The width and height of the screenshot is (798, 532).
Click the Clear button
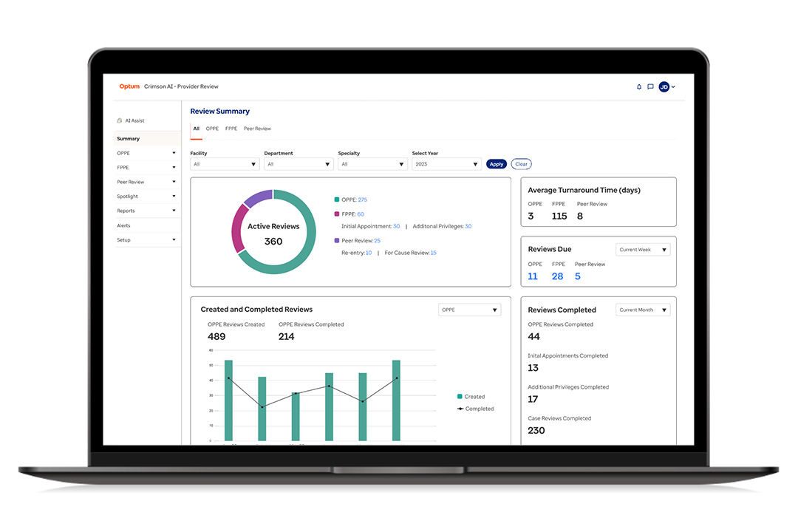pyautogui.click(x=521, y=164)
